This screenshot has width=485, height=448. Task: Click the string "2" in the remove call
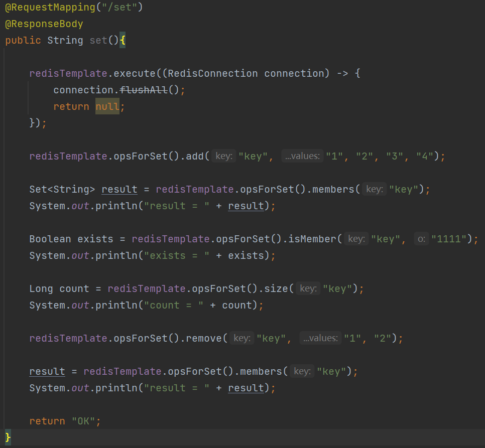click(x=383, y=338)
